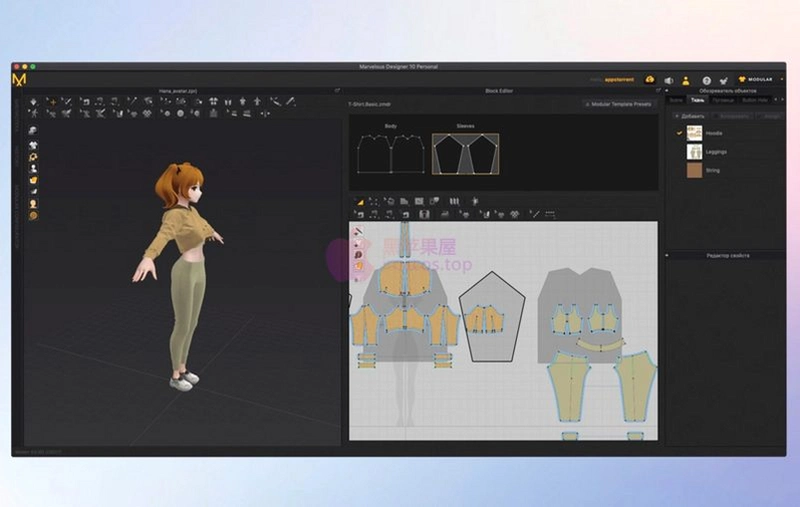Click the T-shirt arrangement icon in the 3D toolbar
800x507 pixels.
[213, 102]
